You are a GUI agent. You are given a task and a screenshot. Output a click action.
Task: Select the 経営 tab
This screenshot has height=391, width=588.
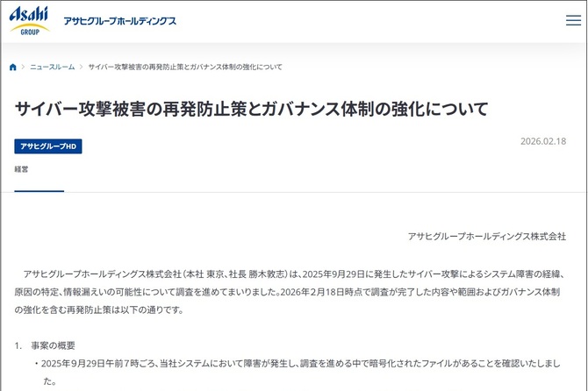point(21,168)
